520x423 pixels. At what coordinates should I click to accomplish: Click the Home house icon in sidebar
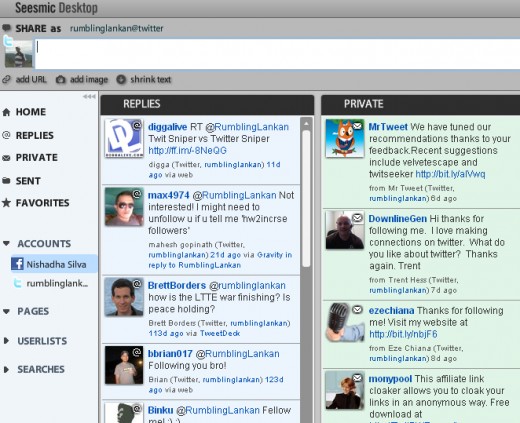tap(6, 112)
